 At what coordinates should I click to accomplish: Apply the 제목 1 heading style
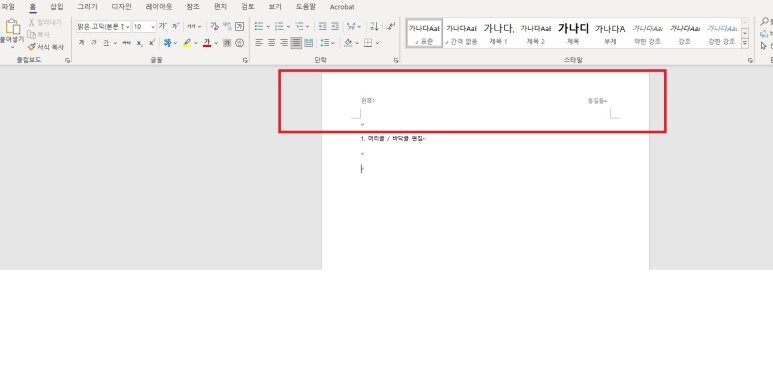pyautogui.click(x=498, y=34)
